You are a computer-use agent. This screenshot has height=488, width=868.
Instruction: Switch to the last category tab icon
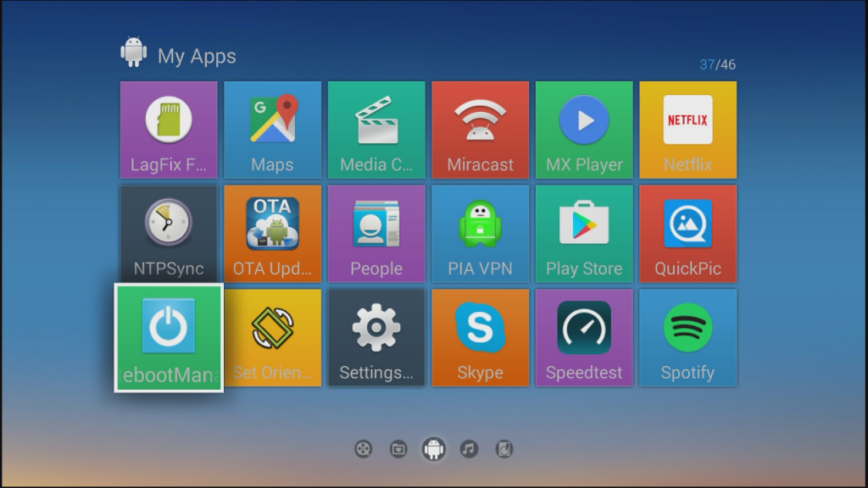(504, 449)
